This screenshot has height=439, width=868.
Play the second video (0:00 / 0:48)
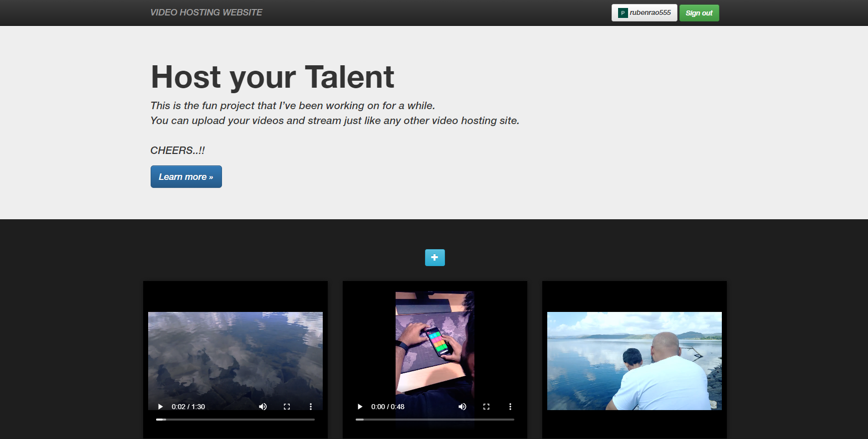coord(360,407)
